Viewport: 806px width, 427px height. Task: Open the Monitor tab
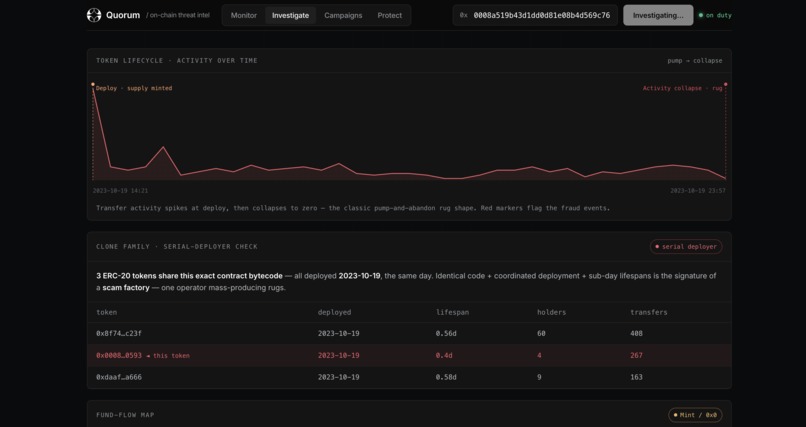coord(244,15)
